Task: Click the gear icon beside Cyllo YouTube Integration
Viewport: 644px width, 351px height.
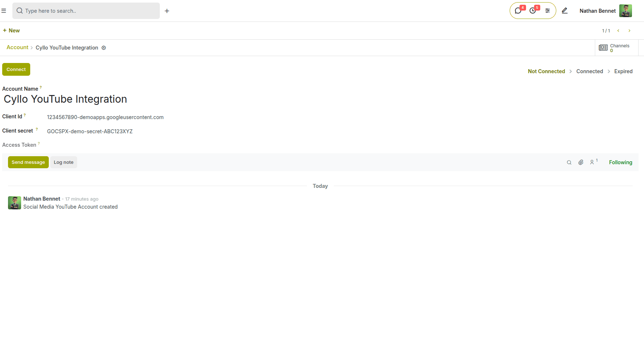Action: click(104, 48)
